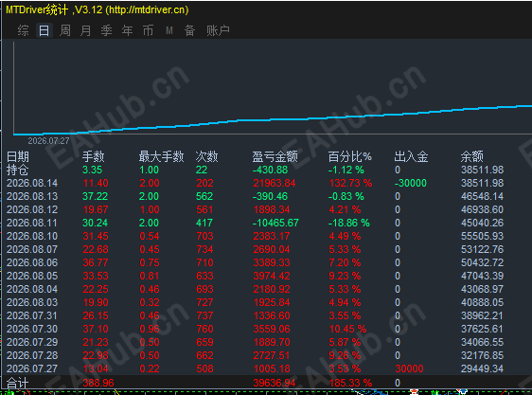Viewport: 532px width, 395px height.
Task: Click the 2026.07.27 chart axis label
Action: 48,141
